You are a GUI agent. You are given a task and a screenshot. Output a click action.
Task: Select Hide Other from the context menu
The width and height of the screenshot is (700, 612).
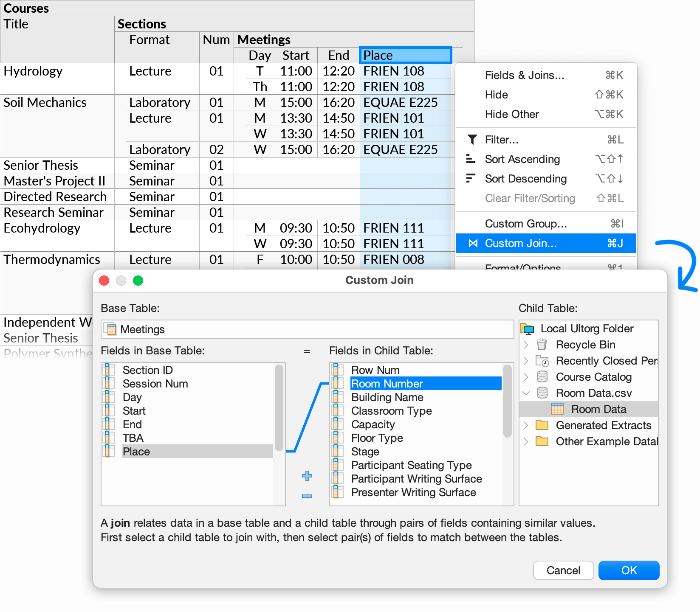tap(512, 114)
